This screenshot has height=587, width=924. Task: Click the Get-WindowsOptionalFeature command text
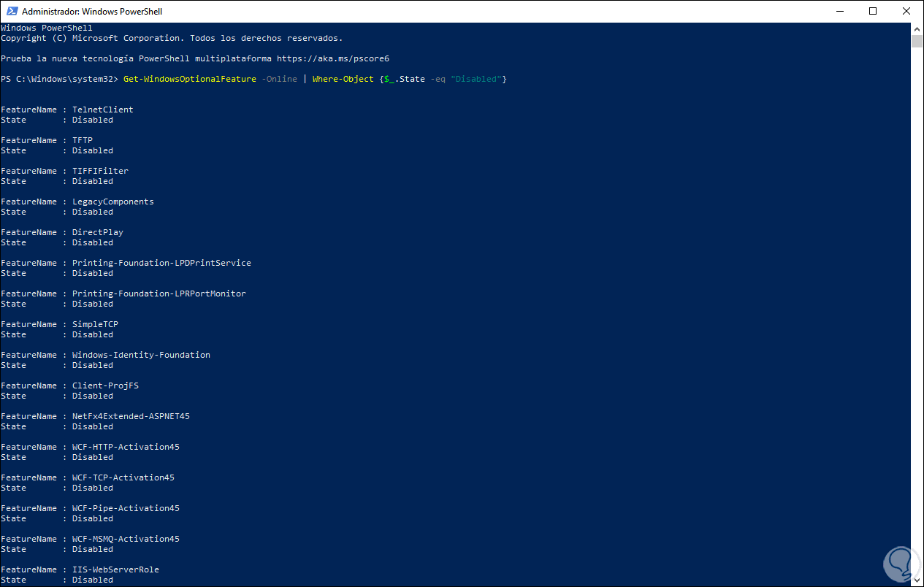190,79
